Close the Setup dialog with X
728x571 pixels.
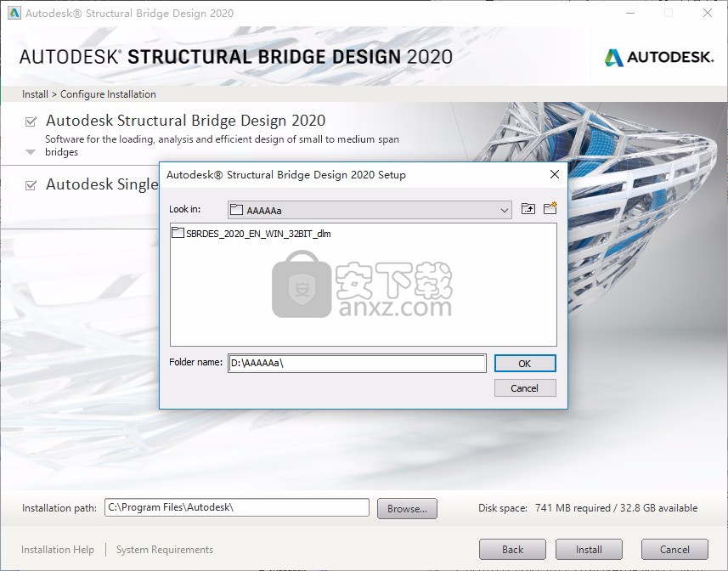555,174
